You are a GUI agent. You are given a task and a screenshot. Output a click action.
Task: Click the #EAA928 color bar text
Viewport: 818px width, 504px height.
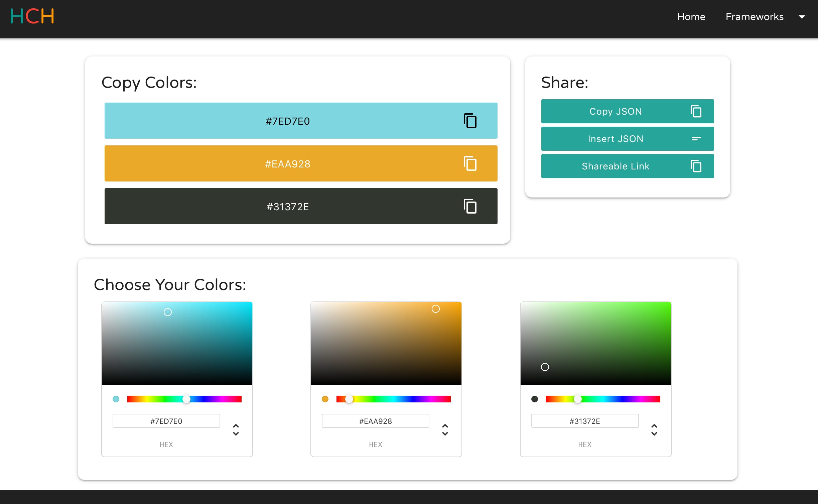tap(288, 164)
